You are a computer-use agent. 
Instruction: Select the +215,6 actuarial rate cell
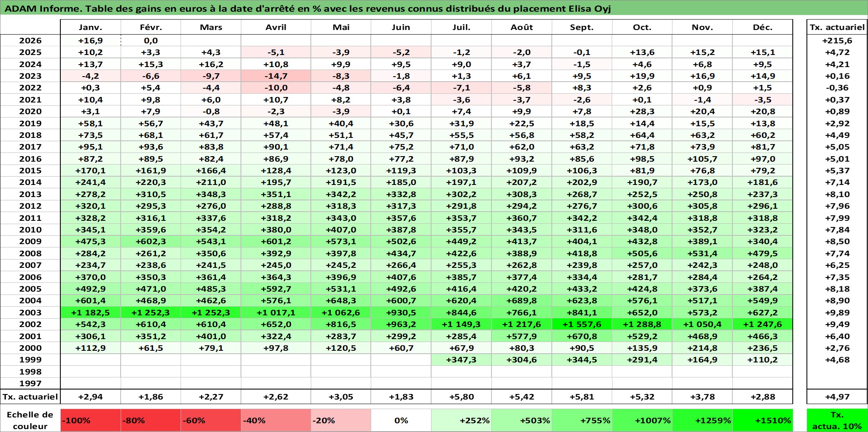(837, 40)
